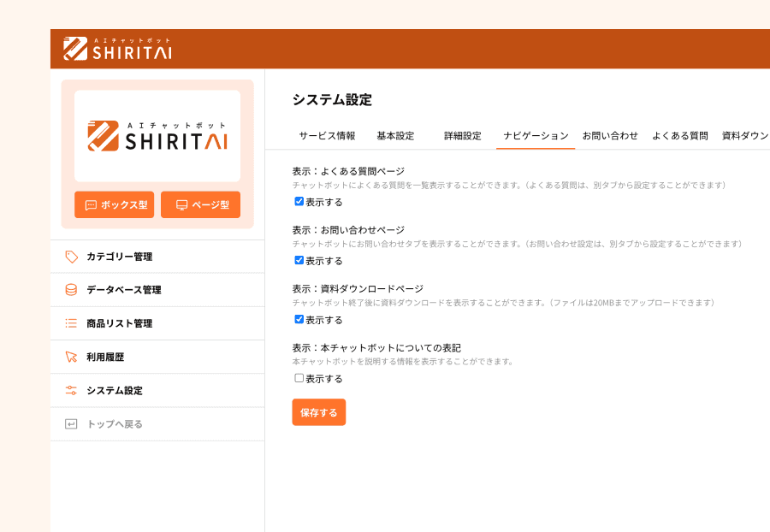770x532 pixels.
Task: Click the usage history cursor icon
Action: pos(71,357)
